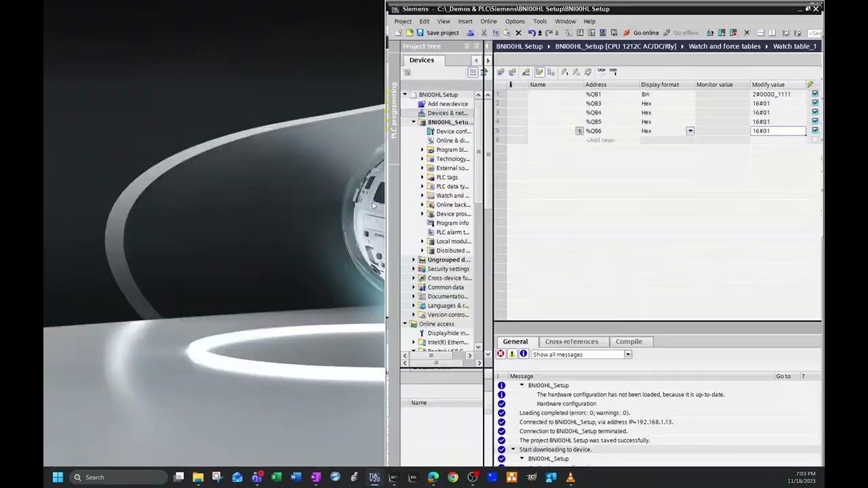The width and height of the screenshot is (868, 488).
Task: Expand Watch and force tables node
Action: click(422, 195)
